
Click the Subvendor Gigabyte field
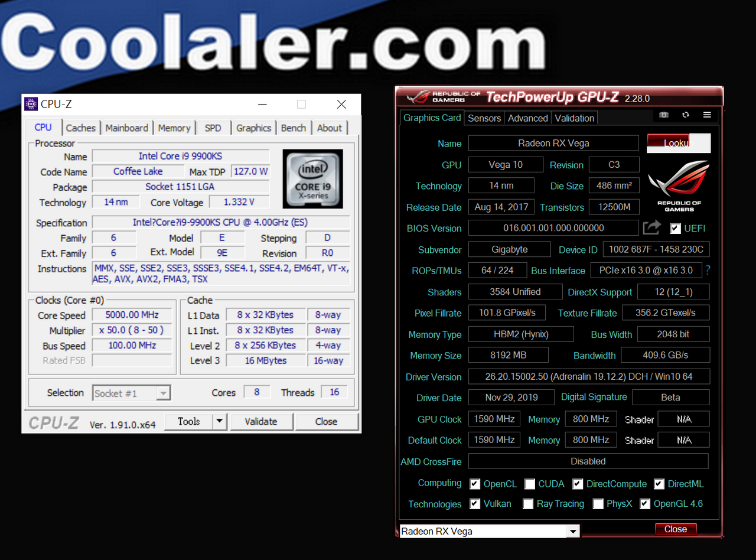[510, 249]
